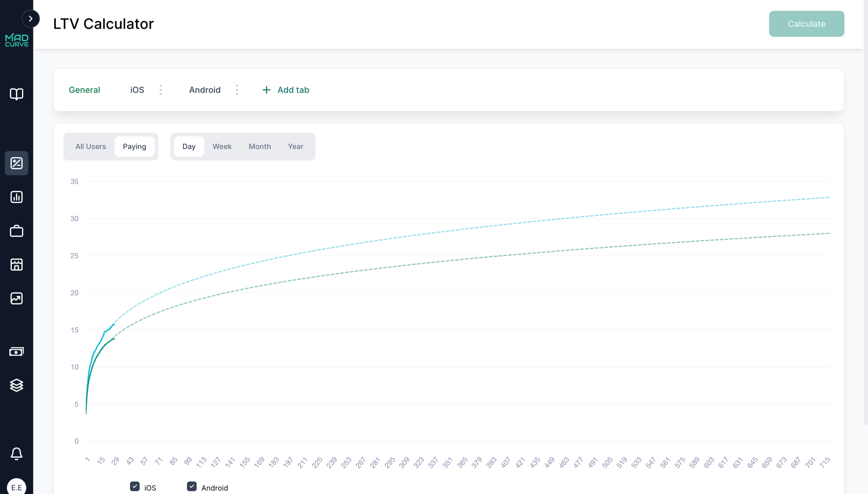This screenshot has height=494, width=868.
Task: Open the layers stack icon in sidebar
Action: pyautogui.click(x=16, y=385)
